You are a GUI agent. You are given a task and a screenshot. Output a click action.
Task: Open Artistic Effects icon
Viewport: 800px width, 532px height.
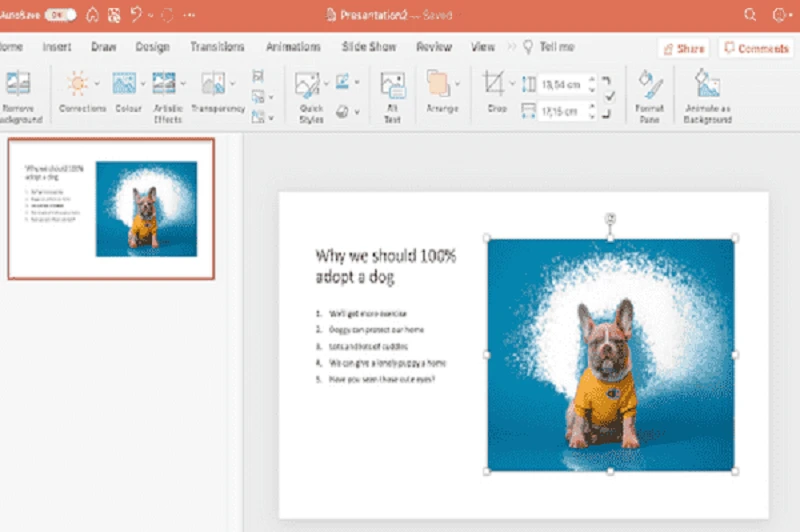[164, 83]
